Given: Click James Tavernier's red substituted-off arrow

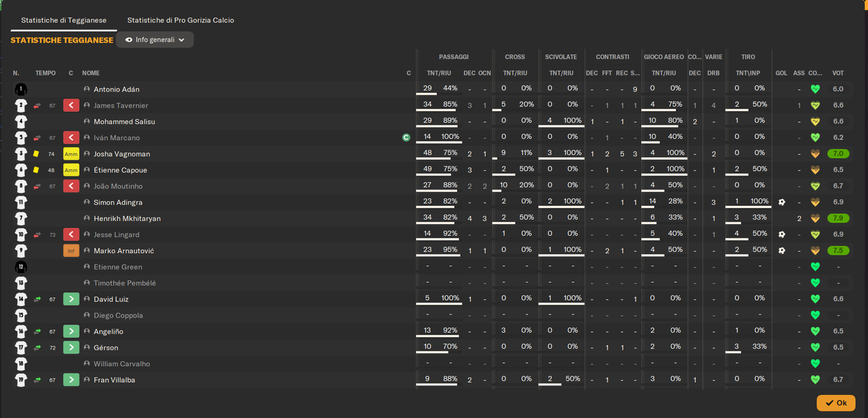Looking at the screenshot, I should pyautogui.click(x=71, y=105).
